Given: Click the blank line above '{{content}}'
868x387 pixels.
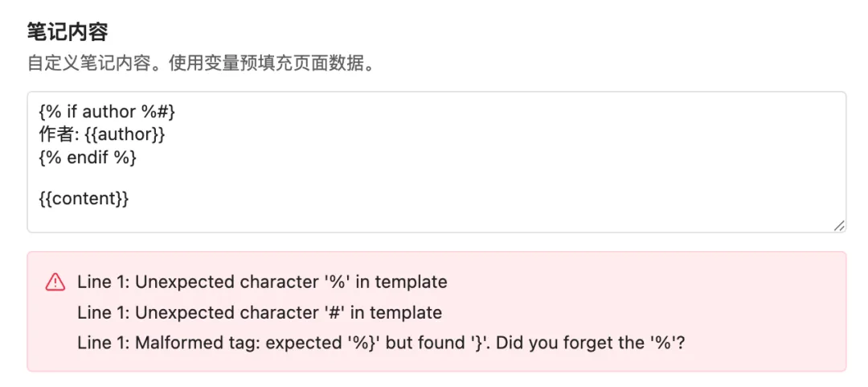Looking at the screenshot, I should pos(436,179).
